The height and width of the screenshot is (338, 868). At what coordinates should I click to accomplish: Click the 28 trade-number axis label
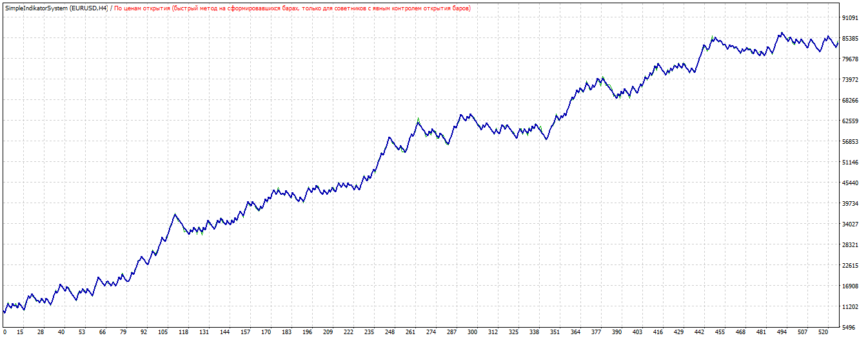tap(41, 332)
